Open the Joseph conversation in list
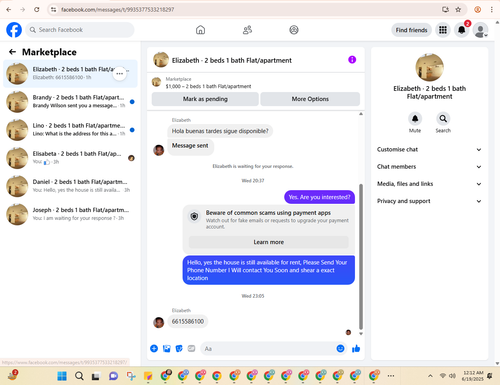Image resolution: width=500 pixels, height=385 pixels. point(70,214)
